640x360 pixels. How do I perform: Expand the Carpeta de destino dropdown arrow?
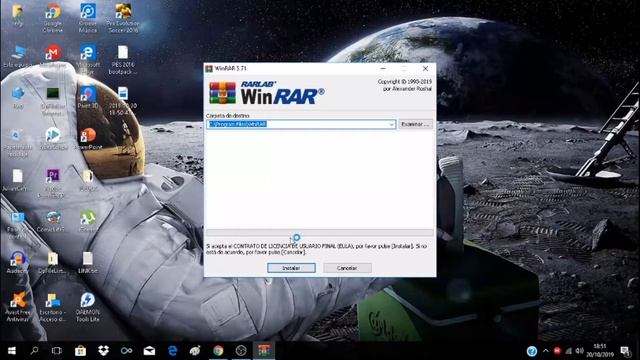tap(391, 124)
